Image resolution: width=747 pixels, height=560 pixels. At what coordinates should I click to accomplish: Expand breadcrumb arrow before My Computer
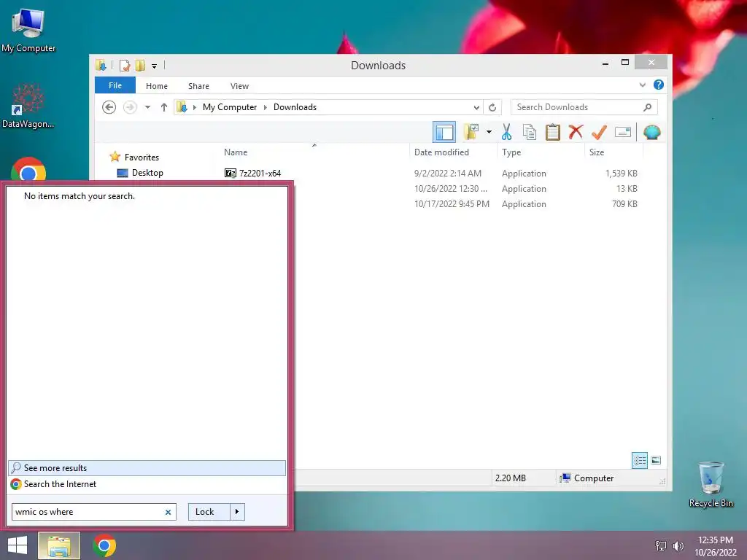pos(194,107)
